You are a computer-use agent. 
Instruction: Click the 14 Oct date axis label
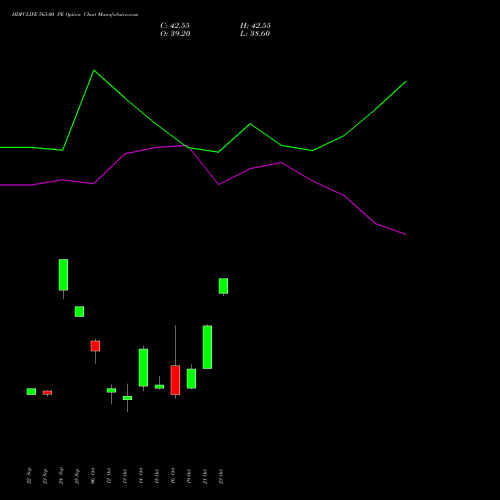[x=141, y=476]
